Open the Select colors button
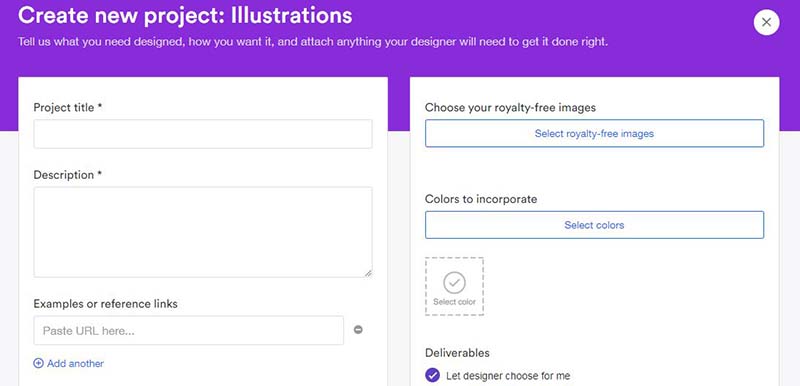The image size is (800, 386). click(594, 225)
